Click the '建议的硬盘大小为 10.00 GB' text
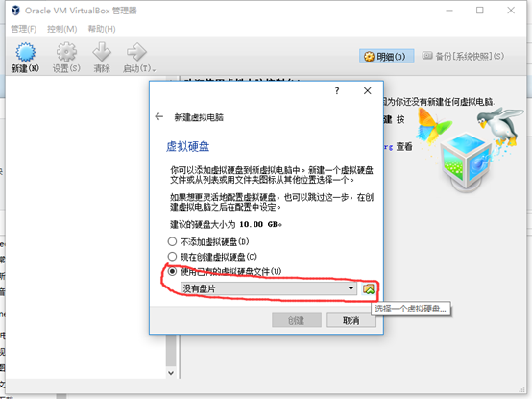This screenshot has height=399, width=532. click(226, 224)
